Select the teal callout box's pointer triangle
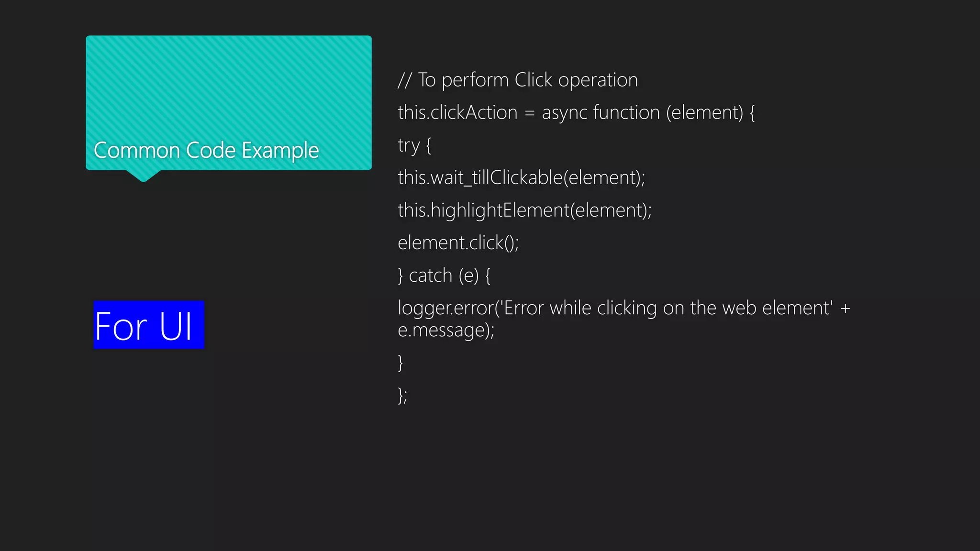Screen dimensions: 980x551 [143, 176]
